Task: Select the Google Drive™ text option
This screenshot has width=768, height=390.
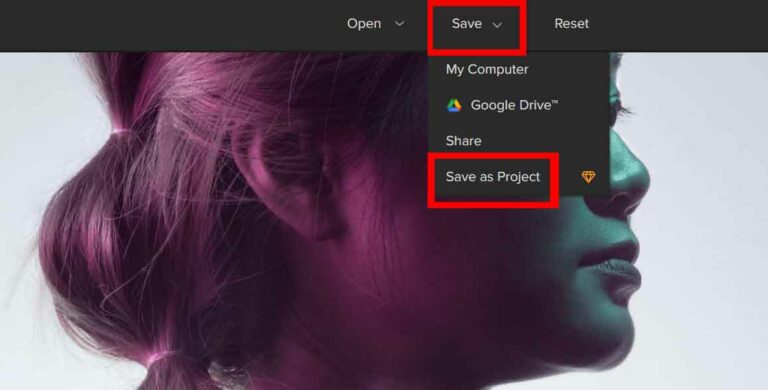Action: click(x=514, y=105)
